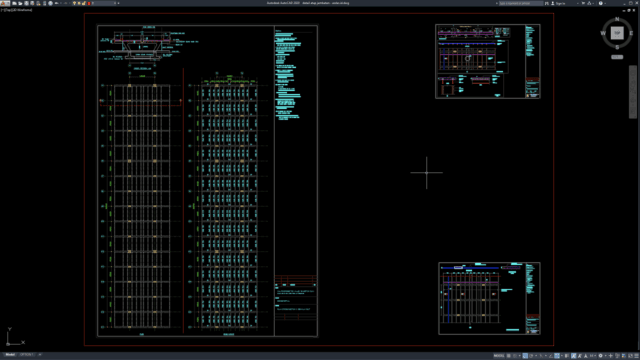The image size is (640, 360).
Task: Toggle Ortho mode in the status bar
Action: 525,356
